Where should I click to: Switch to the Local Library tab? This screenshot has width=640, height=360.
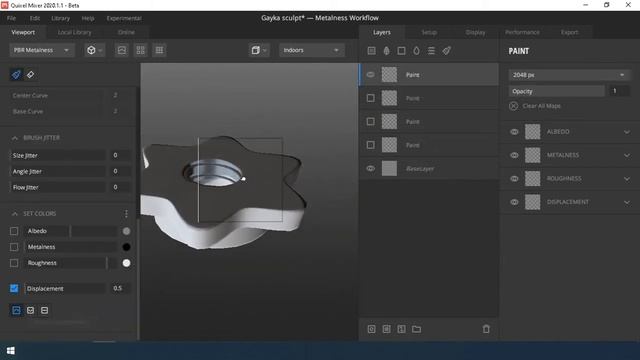75,32
